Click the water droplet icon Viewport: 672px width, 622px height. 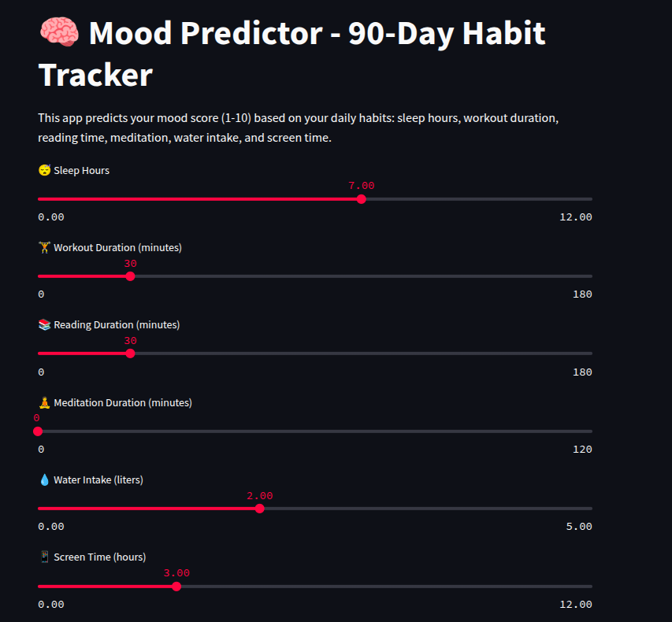click(44, 479)
